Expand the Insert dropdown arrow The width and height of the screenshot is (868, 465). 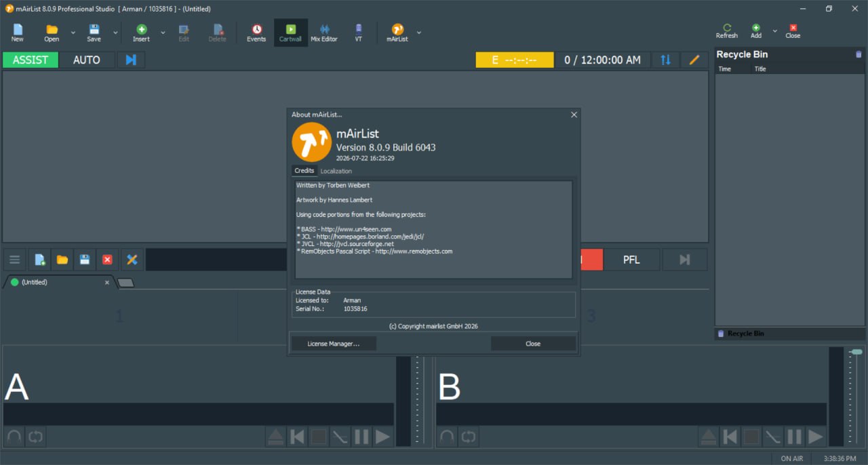[163, 33]
